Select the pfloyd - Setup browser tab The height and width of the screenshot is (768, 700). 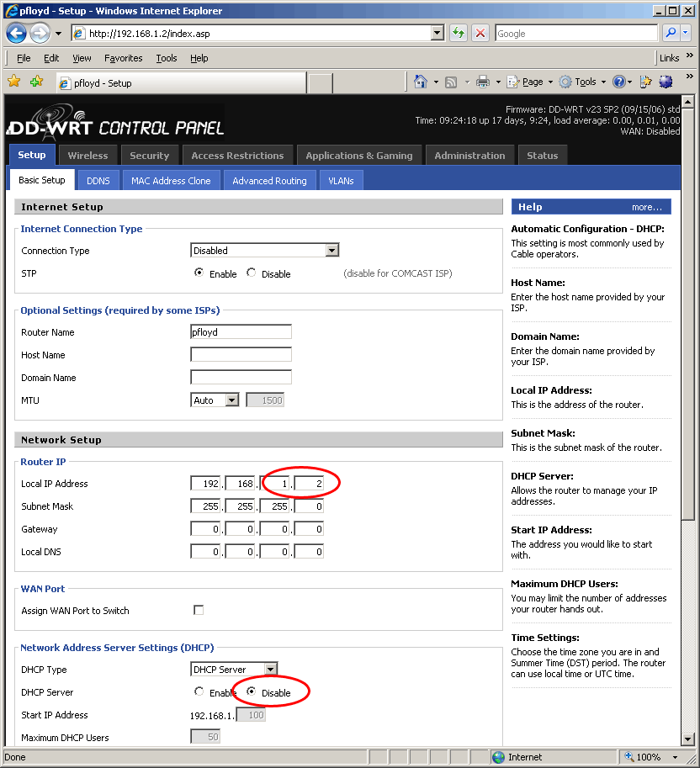[182, 82]
